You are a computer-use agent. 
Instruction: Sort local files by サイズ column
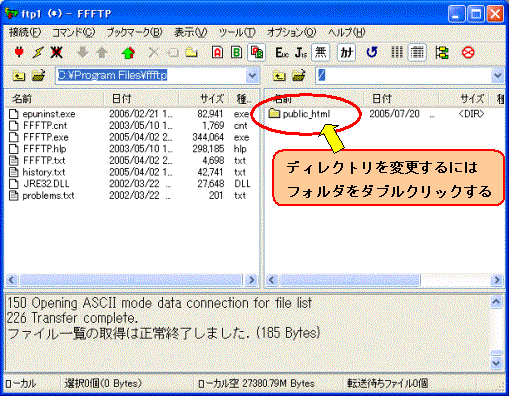[204, 99]
